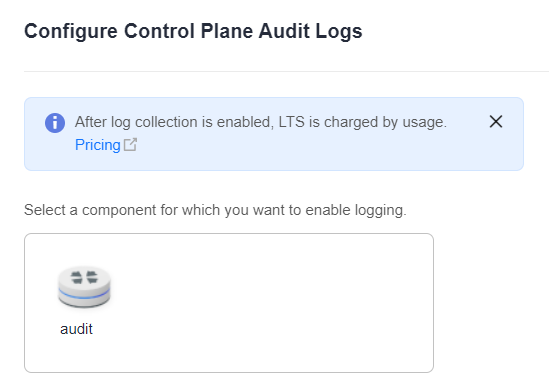Click the words 'Control Plane' in title
Image resolution: width=549 pixels, height=386 pixels.
click(188, 31)
